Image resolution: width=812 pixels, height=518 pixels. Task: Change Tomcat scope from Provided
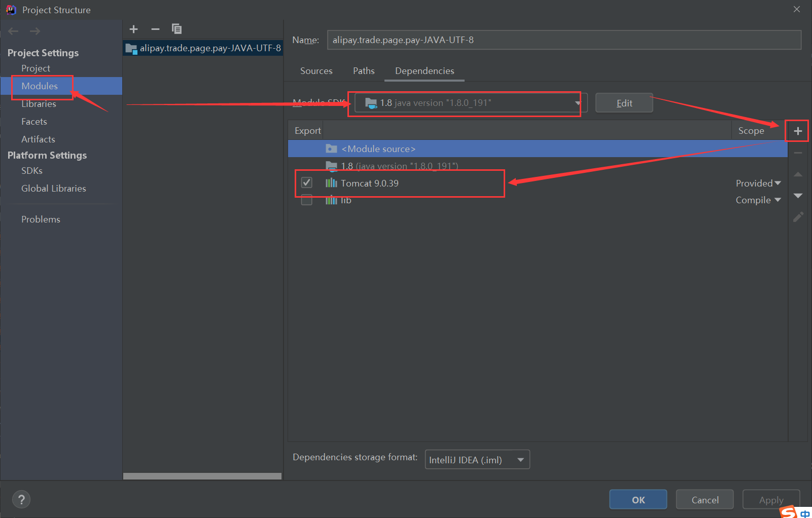click(x=758, y=183)
